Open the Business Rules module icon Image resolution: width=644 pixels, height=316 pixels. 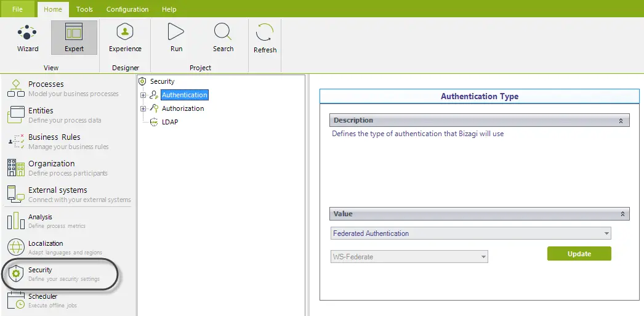(x=16, y=141)
